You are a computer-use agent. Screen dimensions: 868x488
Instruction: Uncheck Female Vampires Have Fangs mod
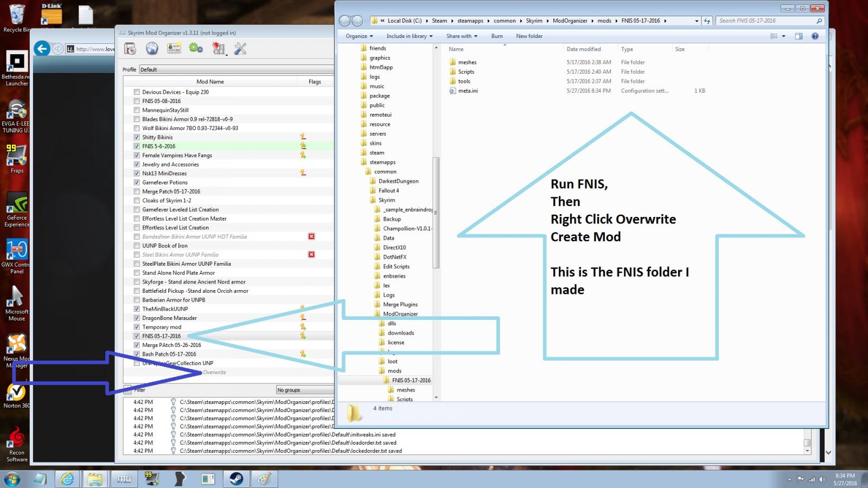point(137,155)
